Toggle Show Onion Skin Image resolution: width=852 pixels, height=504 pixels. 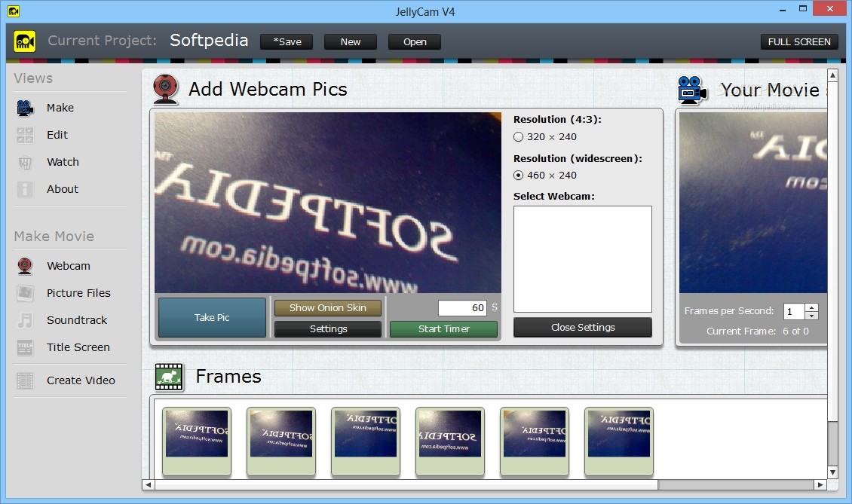[328, 308]
